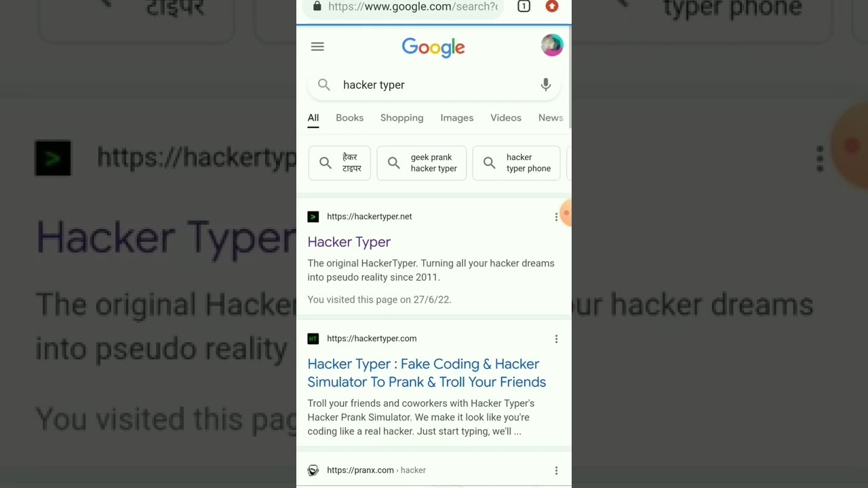
Task: Open the Books tab
Action: pos(349,118)
